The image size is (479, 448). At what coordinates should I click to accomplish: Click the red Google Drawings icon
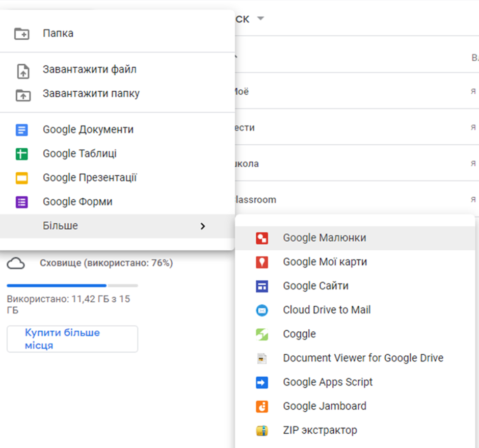[262, 238]
